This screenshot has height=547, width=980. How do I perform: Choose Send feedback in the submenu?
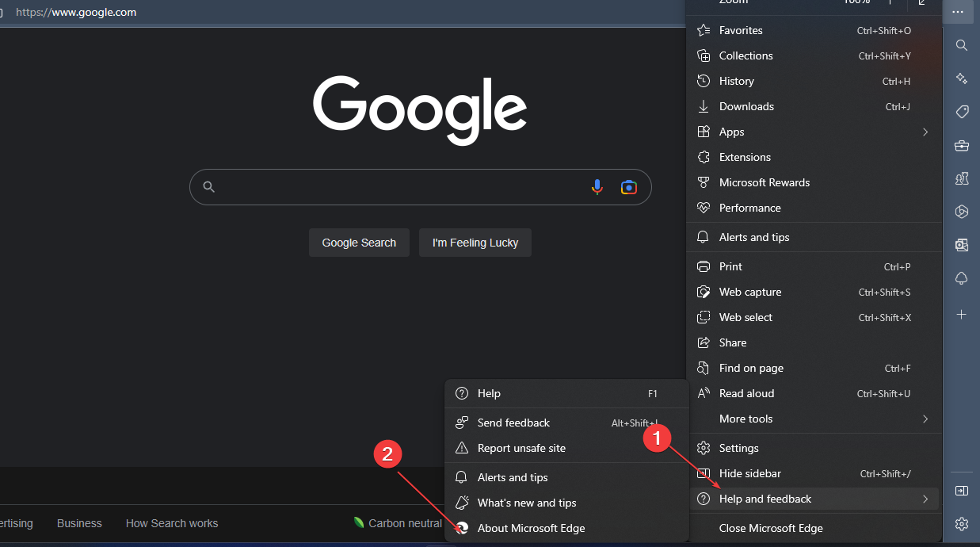pyautogui.click(x=566, y=423)
